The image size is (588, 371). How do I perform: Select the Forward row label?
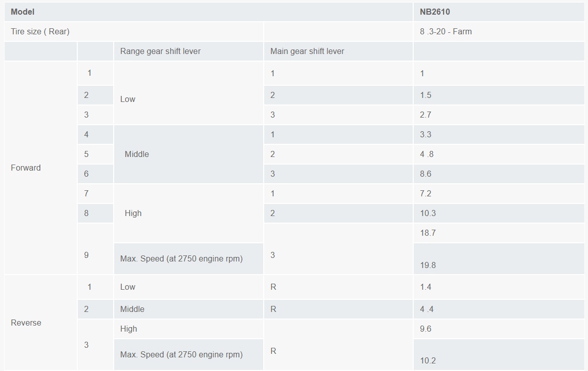point(26,168)
